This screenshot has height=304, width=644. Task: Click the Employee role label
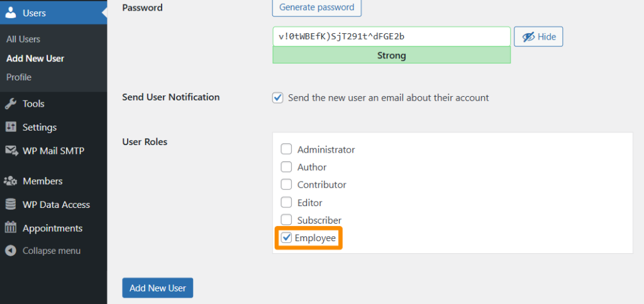coord(316,238)
